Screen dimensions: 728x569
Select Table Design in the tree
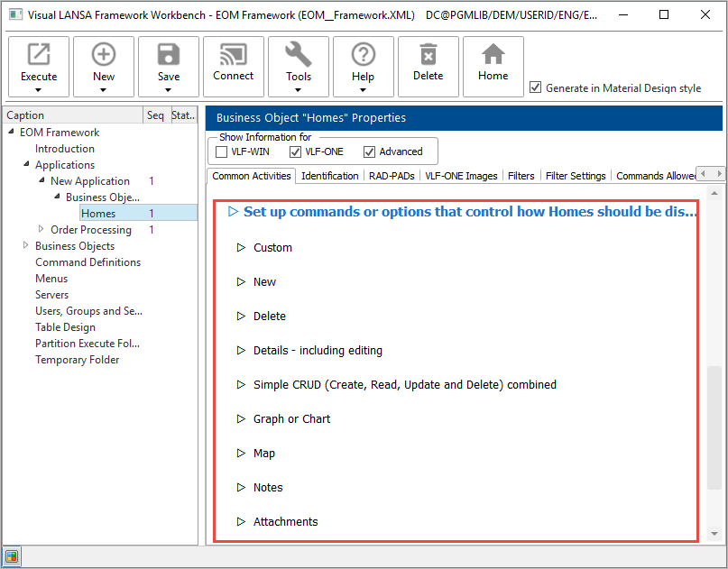(x=65, y=327)
